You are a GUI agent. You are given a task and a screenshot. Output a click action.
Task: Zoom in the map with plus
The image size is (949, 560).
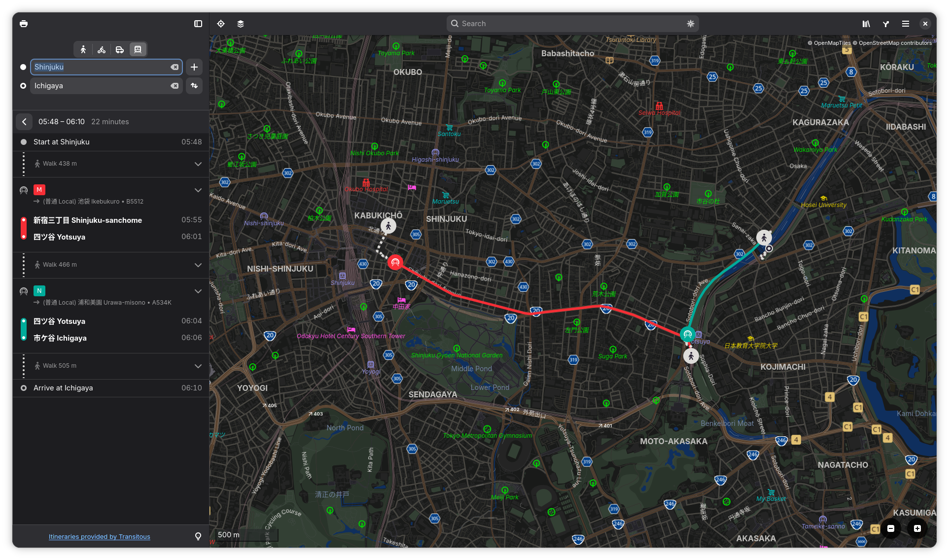point(917,528)
